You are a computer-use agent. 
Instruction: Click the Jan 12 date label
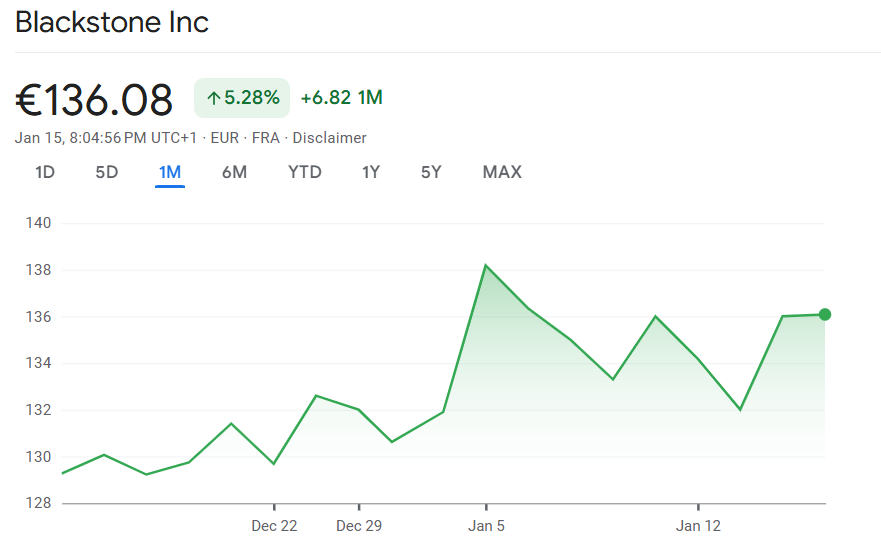click(698, 525)
